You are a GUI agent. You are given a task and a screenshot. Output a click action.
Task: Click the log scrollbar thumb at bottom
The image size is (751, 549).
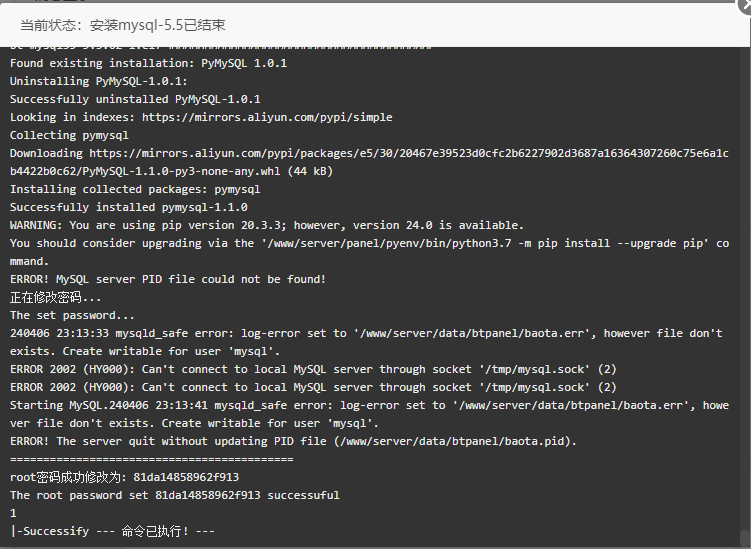click(x=745, y=538)
